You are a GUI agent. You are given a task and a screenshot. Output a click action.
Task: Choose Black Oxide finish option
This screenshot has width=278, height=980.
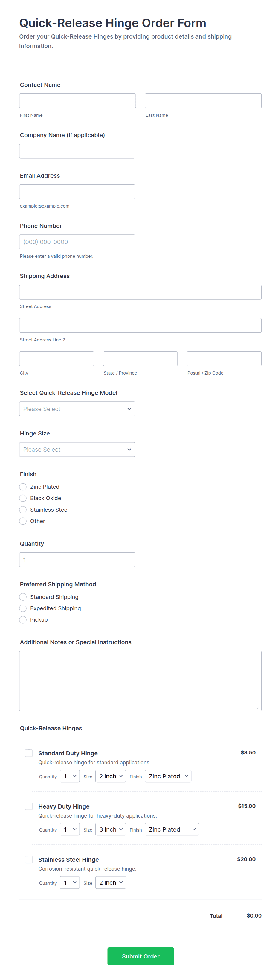click(x=23, y=498)
